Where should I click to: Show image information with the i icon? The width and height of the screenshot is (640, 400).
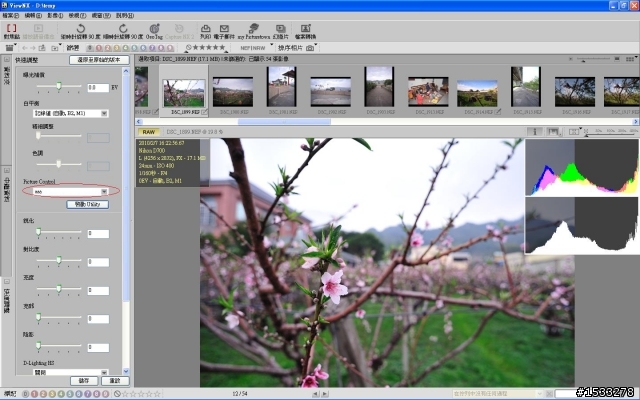[x=534, y=131]
